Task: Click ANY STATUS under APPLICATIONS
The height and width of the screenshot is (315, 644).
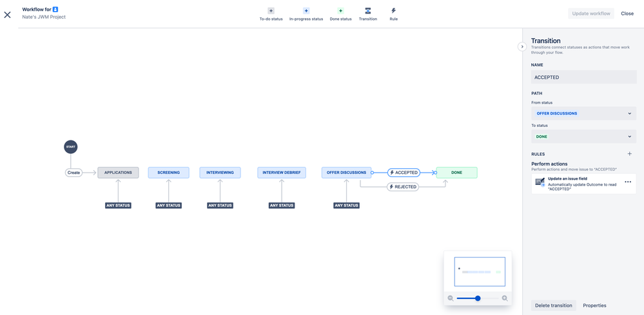Action: (x=118, y=205)
